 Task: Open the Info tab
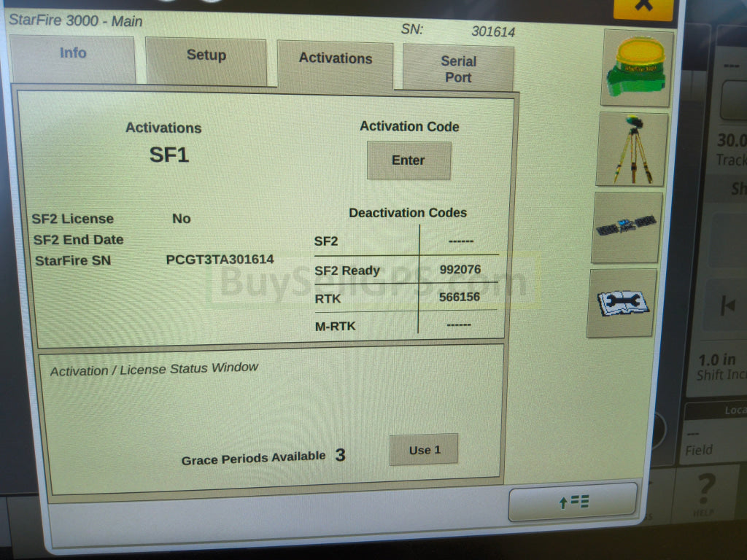pyautogui.click(x=73, y=60)
